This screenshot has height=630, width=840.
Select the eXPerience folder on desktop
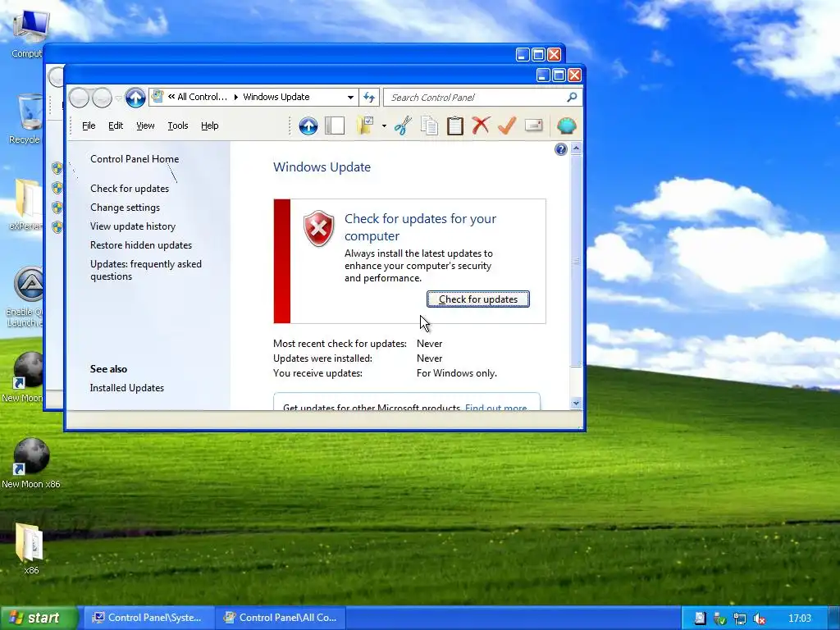coord(25,205)
